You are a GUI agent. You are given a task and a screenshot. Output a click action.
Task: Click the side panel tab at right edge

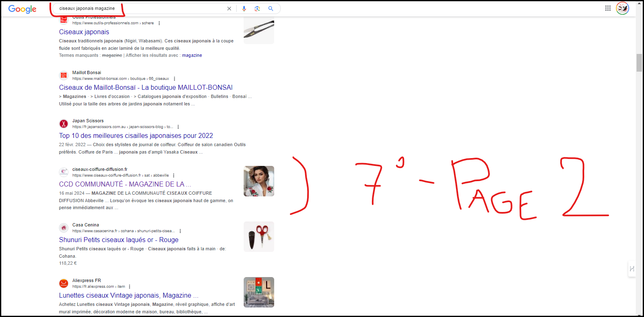point(632,269)
